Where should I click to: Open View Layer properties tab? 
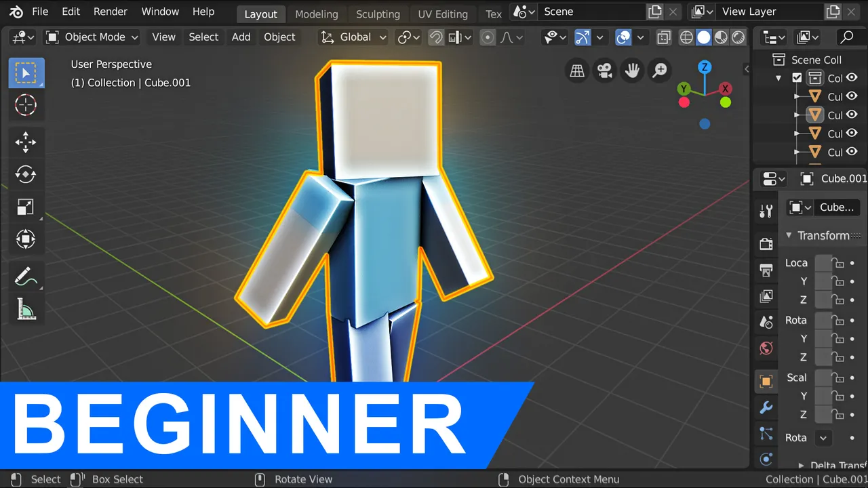coord(766,296)
